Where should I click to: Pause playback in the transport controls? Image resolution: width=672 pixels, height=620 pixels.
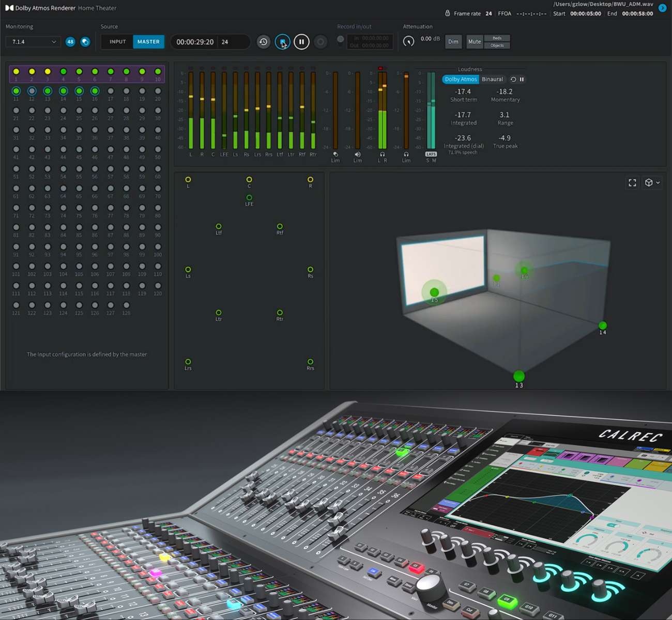coord(301,41)
